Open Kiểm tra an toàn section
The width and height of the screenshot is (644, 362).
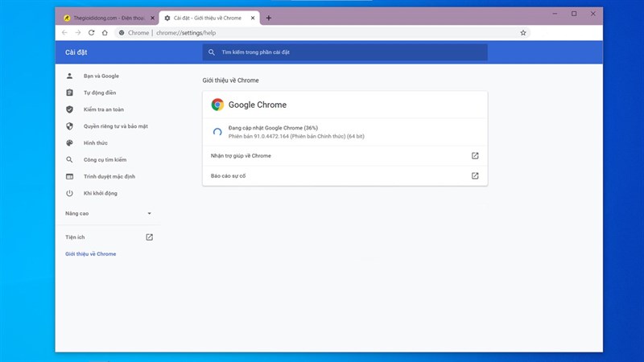[104, 109]
